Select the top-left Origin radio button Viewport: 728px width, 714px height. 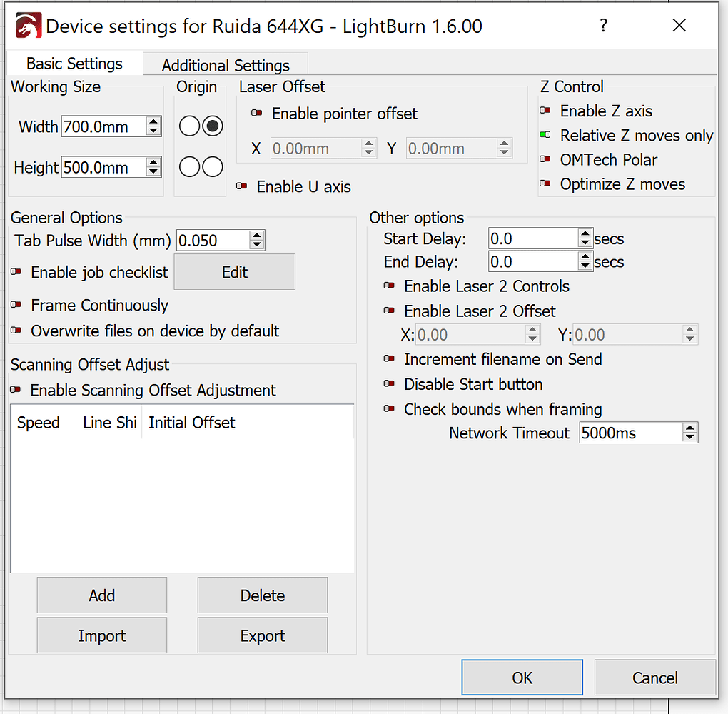189,126
